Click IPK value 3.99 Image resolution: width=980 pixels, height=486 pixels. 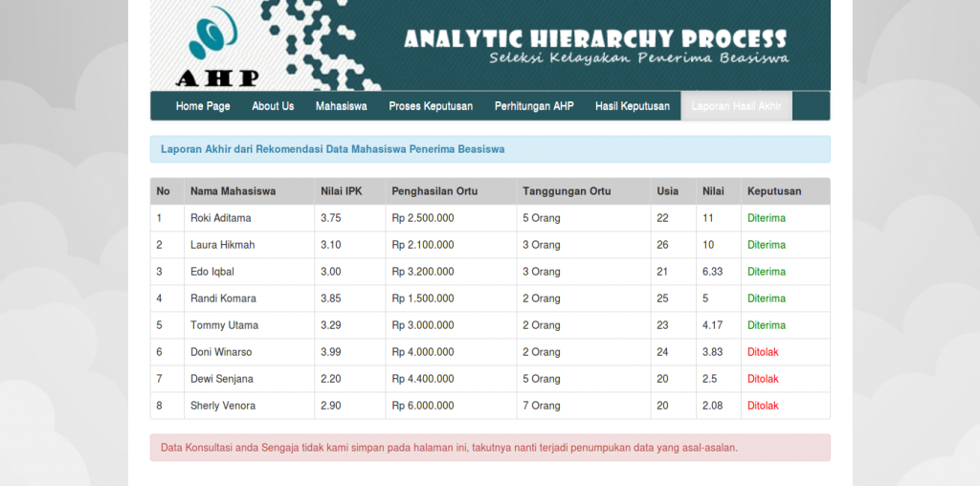click(330, 352)
